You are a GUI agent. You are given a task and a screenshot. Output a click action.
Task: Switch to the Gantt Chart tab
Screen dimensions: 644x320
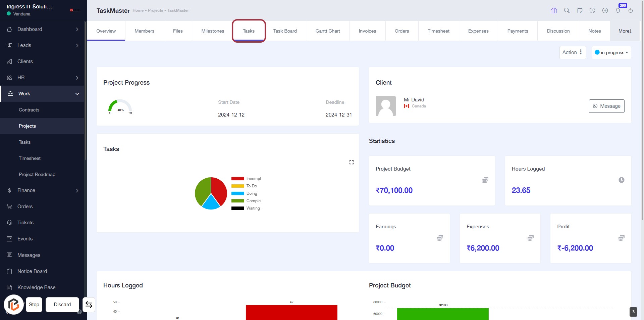pyautogui.click(x=327, y=31)
